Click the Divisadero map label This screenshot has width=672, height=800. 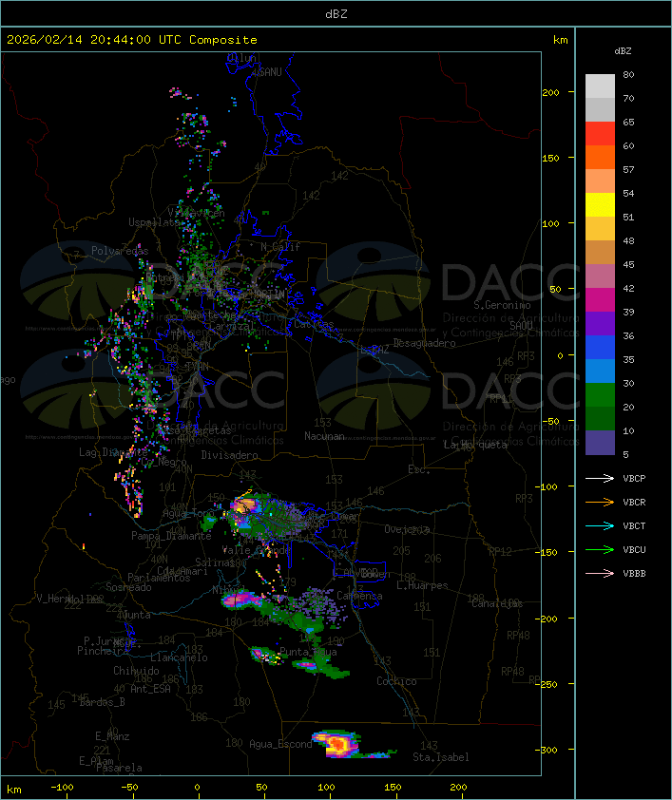click(230, 454)
